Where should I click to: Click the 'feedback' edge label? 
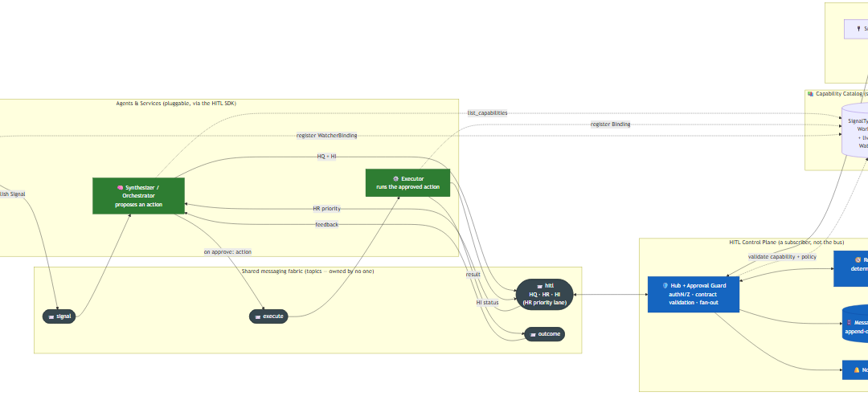326,225
